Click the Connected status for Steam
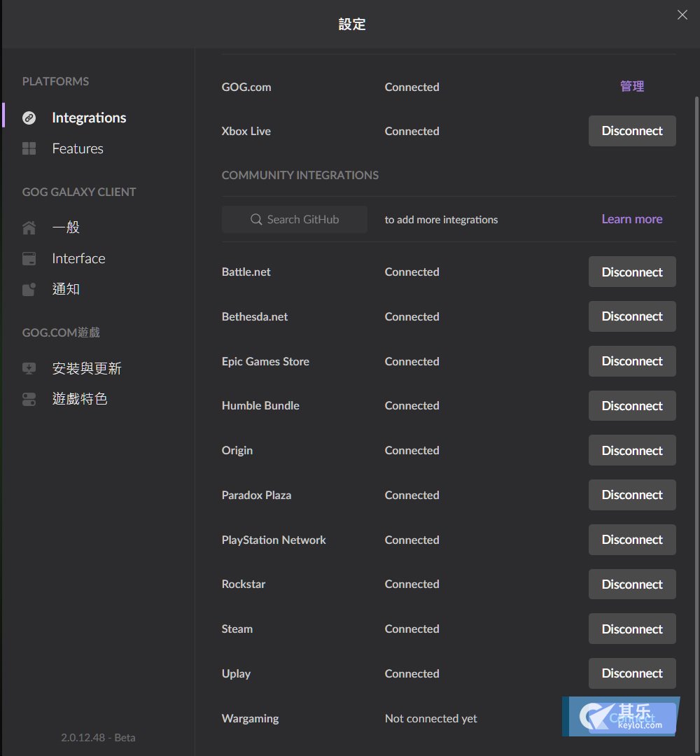Image resolution: width=700 pixels, height=756 pixels. [x=412, y=629]
